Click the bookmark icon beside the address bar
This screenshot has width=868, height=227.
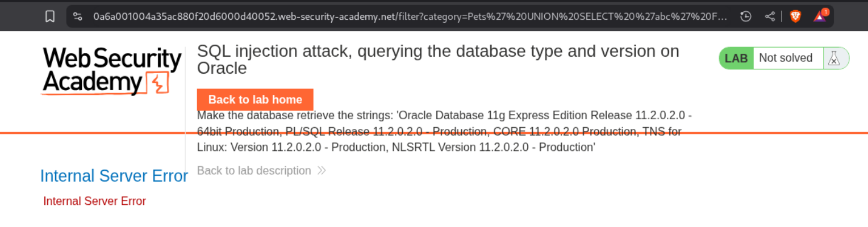(x=50, y=16)
